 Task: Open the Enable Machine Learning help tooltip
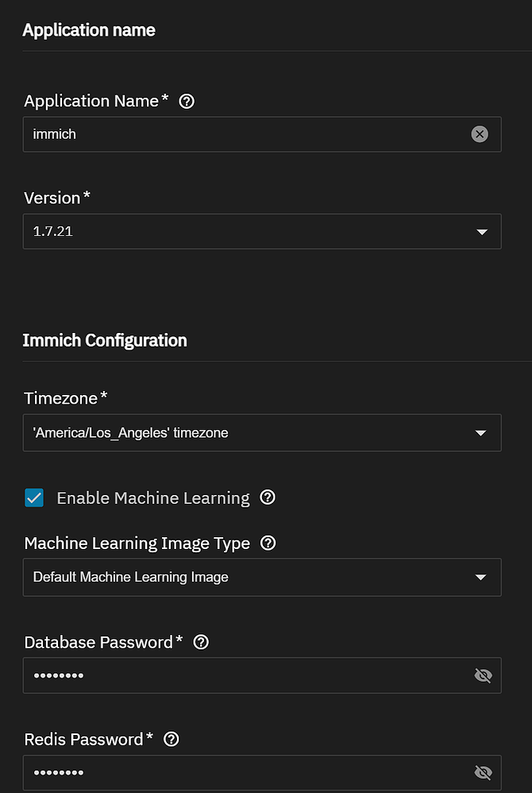[268, 497]
